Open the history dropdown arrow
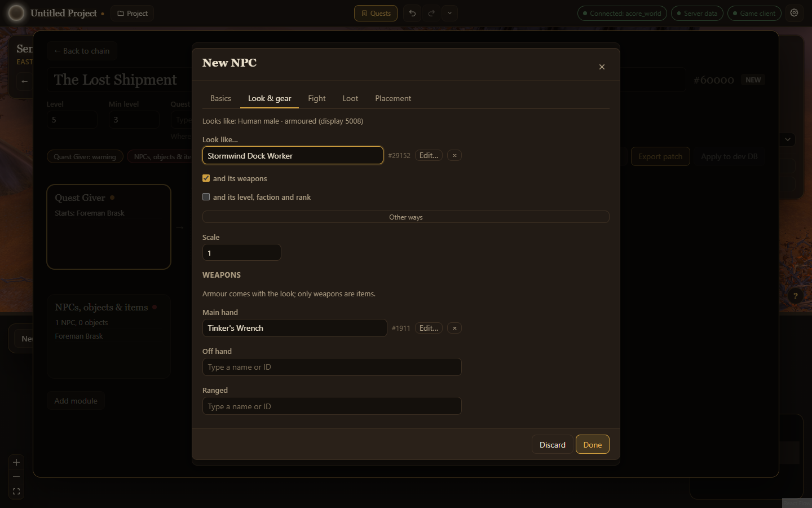Screen dimensions: 812x508 (449, 13)
